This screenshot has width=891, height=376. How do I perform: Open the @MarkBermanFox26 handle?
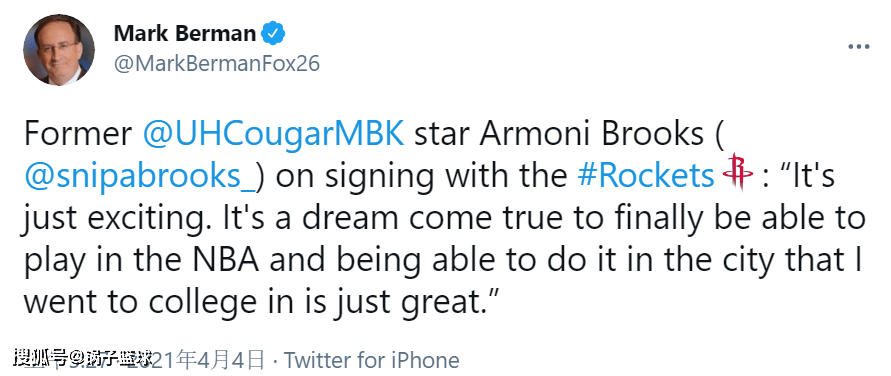pos(216,64)
